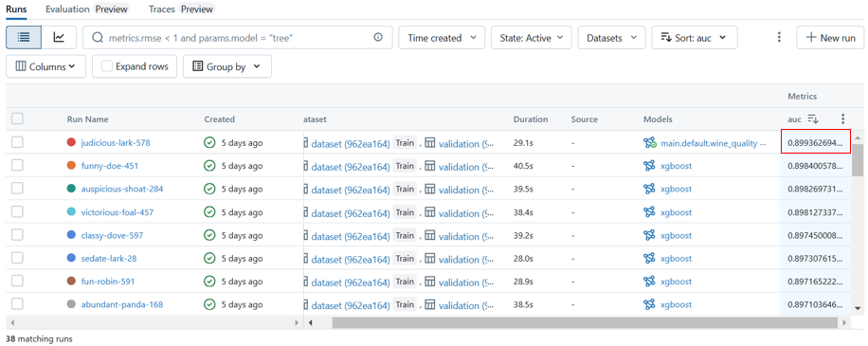
Task: Click the model icon for main.default.wine_quality
Action: click(650, 143)
